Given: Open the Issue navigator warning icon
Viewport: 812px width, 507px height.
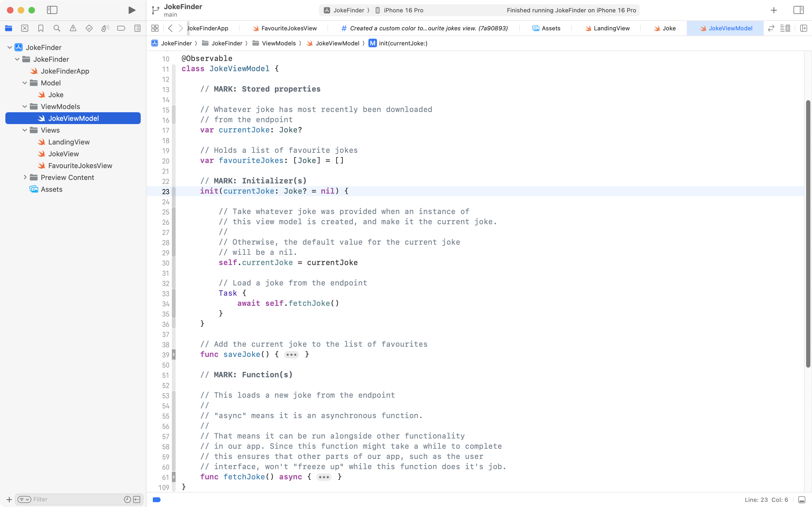Looking at the screenshot, I should coord(73,28).
